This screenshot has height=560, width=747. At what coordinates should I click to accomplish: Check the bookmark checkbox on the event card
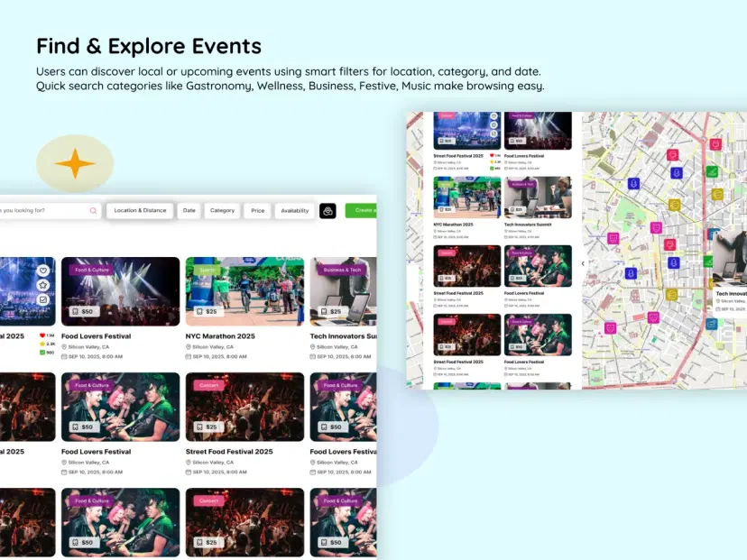click(42, 298)
